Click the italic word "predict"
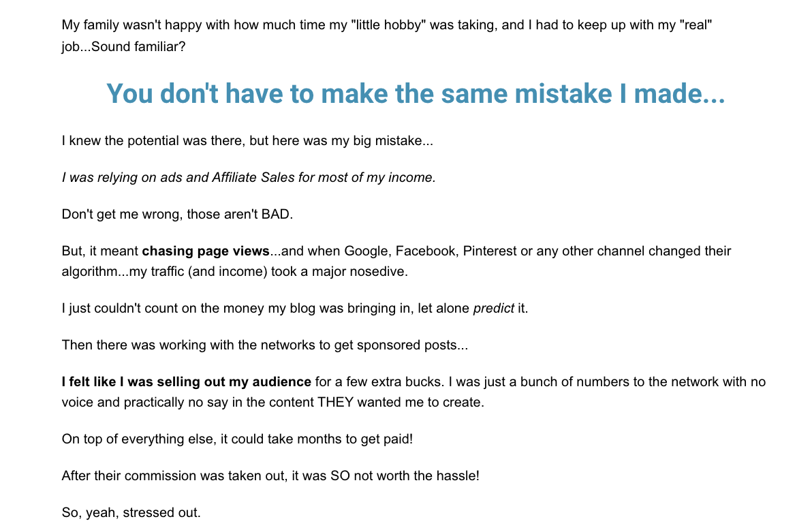 click(493, 309)
